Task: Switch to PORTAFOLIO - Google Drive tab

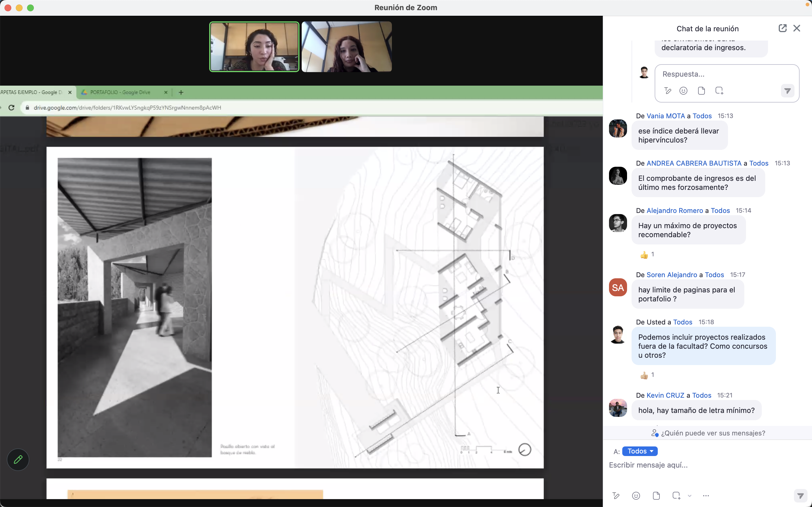Action: pos(120,92)
